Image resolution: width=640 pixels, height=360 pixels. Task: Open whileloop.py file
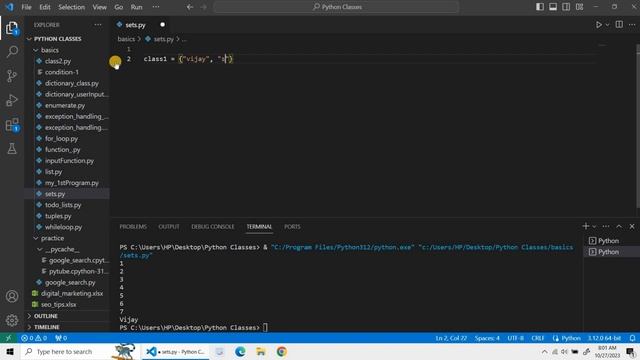[63, 227]
